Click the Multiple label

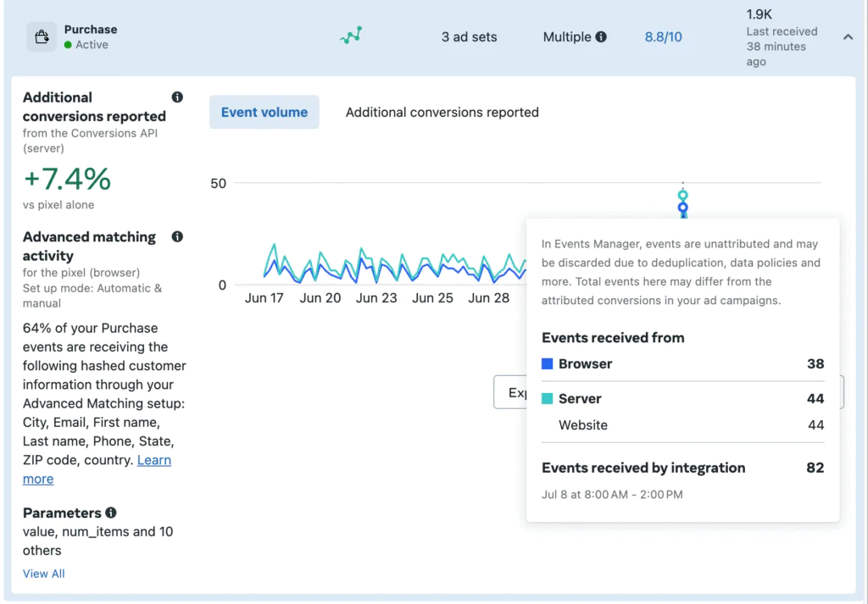567,37
